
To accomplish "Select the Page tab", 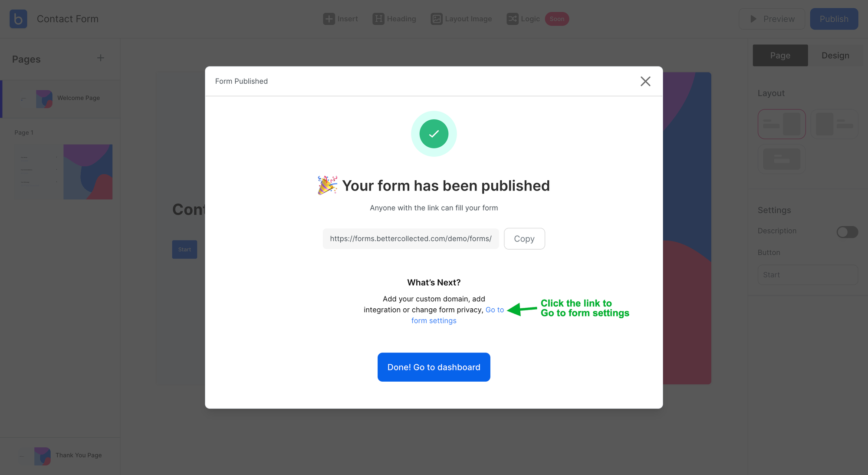I will pyautogui.click(x=780, y=55).
